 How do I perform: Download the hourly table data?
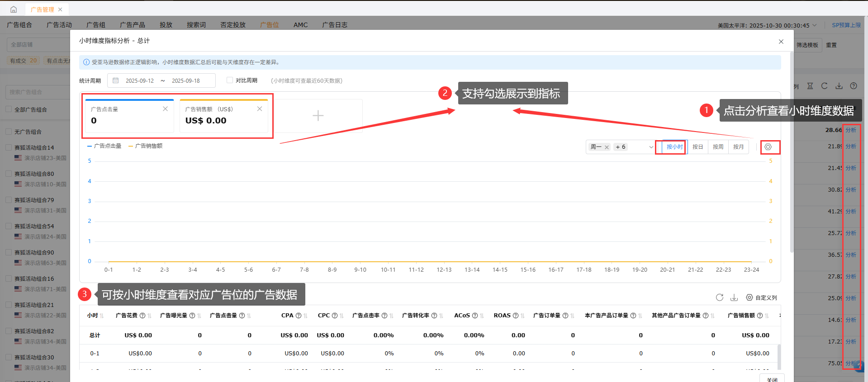(x=734, y=297)
